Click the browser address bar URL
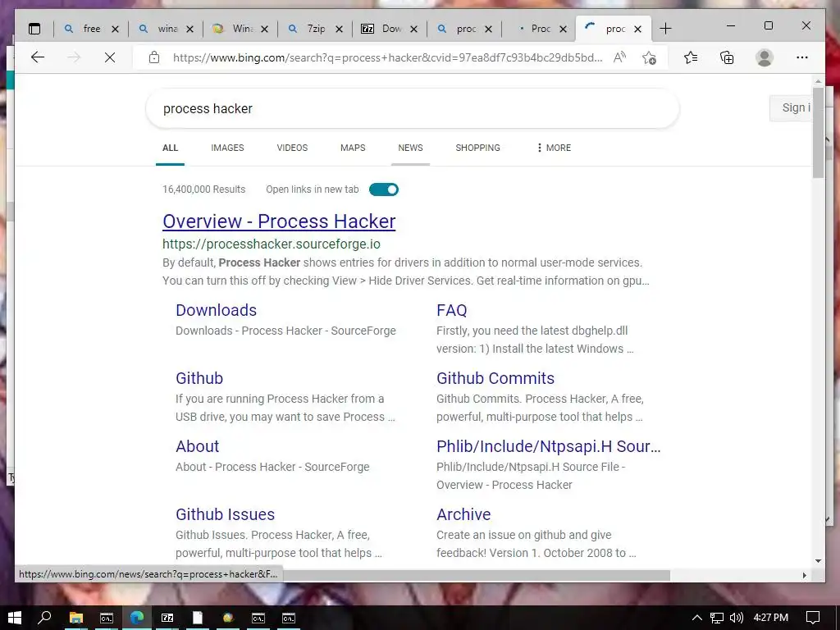The width and height of the screenshot is (840, 630). 387,57
